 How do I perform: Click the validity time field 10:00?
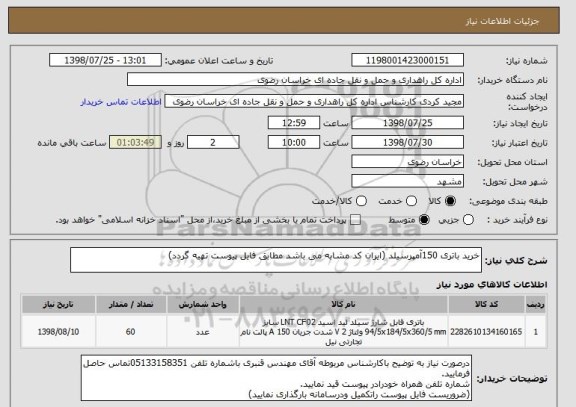click(294, 142)
